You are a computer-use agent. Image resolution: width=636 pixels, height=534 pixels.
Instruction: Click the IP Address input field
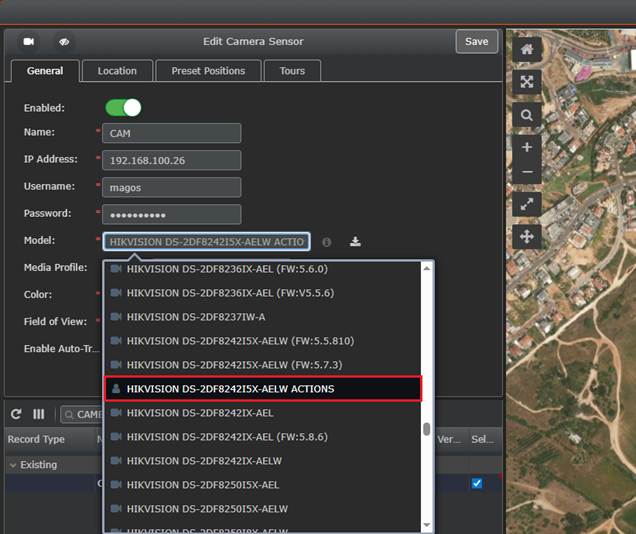[x=171, y=160]
